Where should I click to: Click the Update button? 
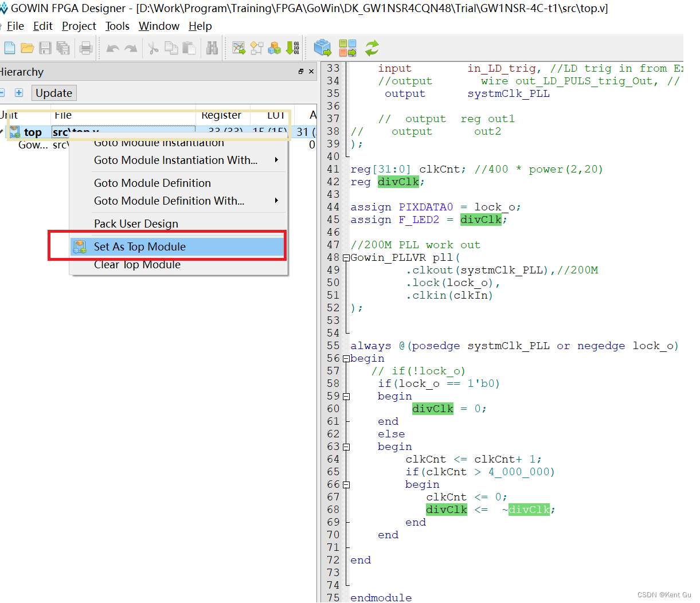(x=54, y=93)
